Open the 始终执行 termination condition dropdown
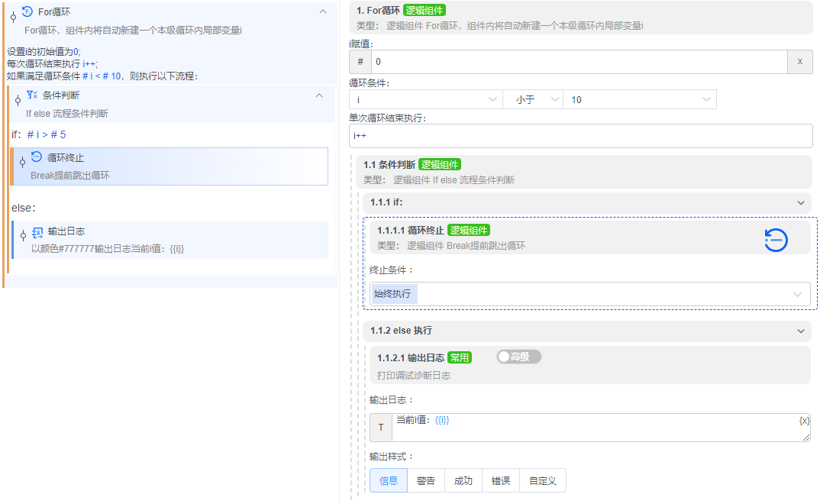The image size is (820, 504). (x=586, y=293)
